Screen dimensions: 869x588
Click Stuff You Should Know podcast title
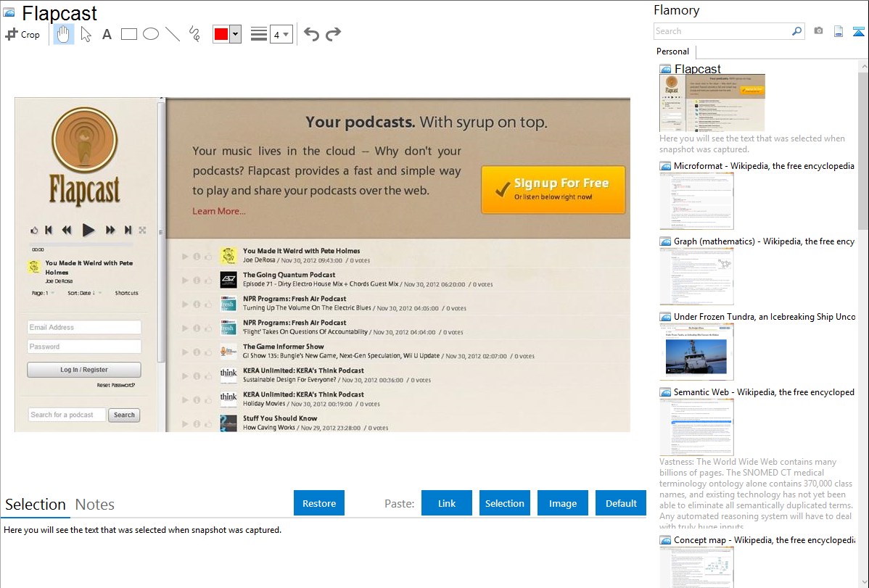tap(280, 418)
